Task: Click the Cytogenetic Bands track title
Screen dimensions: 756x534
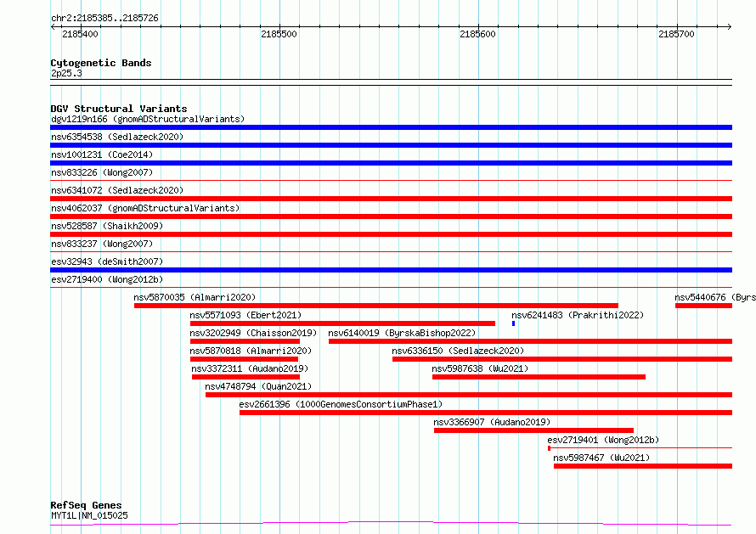Action: [x=101, y=63]
